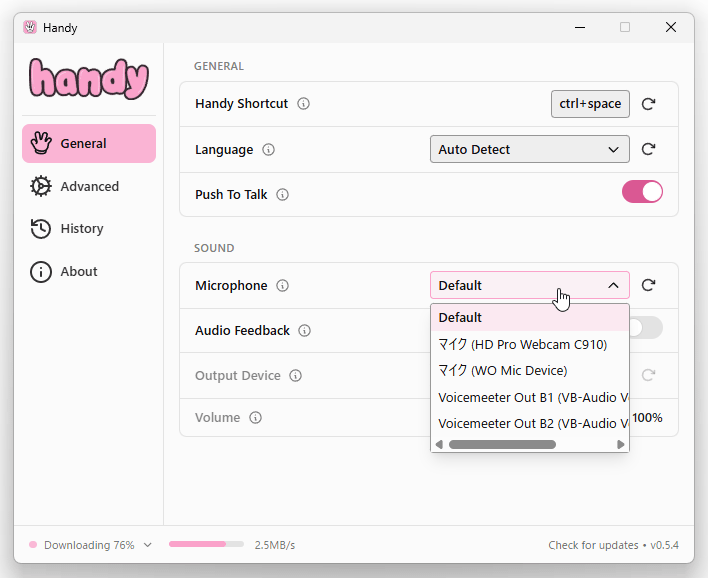Show info for Microphone setting
This screenshot has height=578, width=708.
click(283, 286)
